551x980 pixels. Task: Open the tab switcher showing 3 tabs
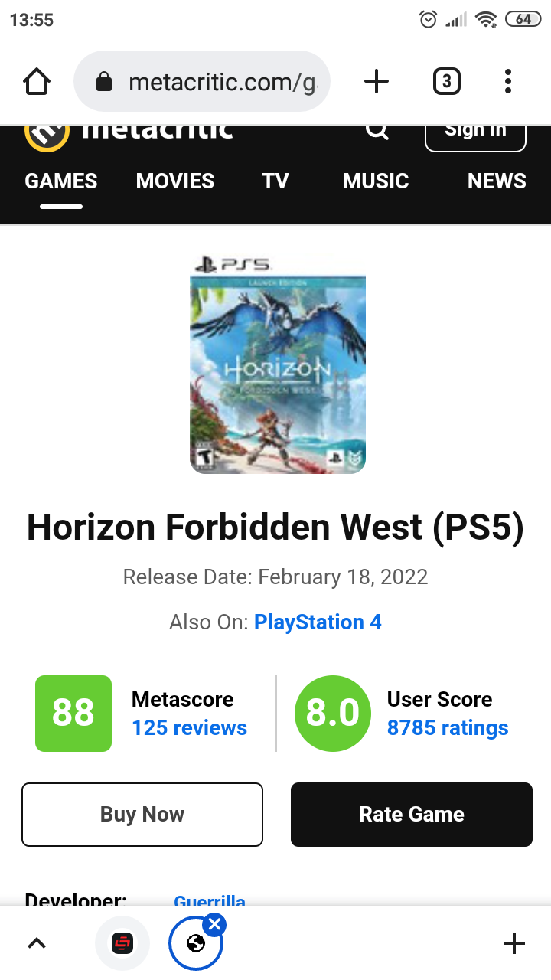coord(447,81)
